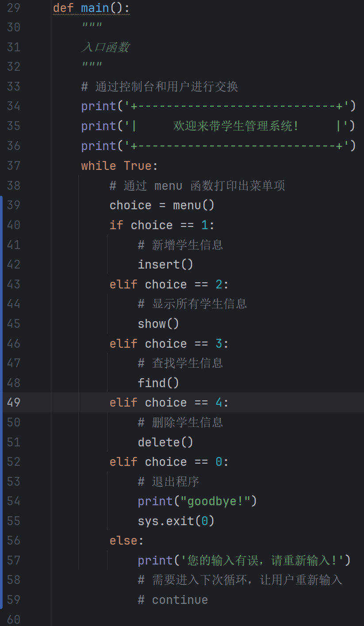Click sys.exit(0) on line 55

[176, 521]
